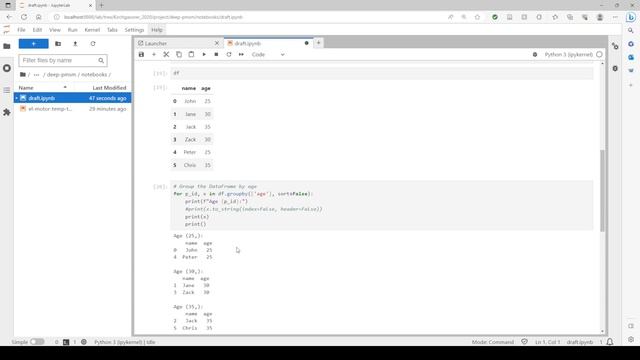
Task: Open the Tabs menu
Action: tap(112, 30)
